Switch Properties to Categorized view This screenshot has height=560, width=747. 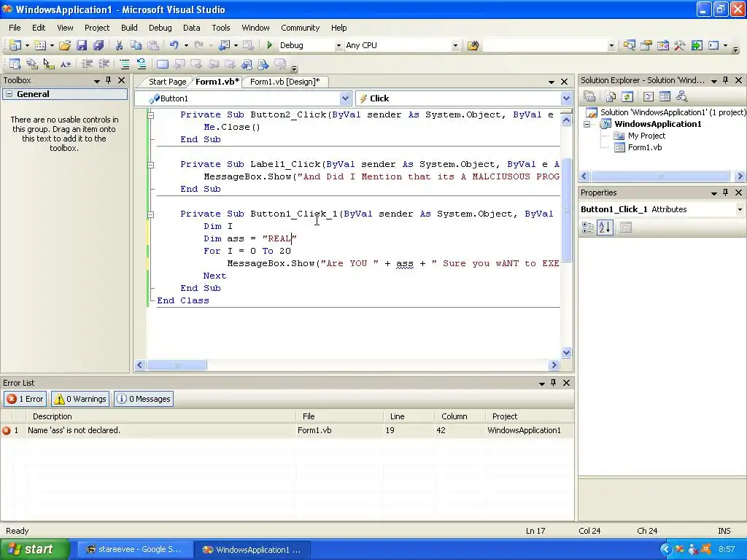tap(588, 227)
